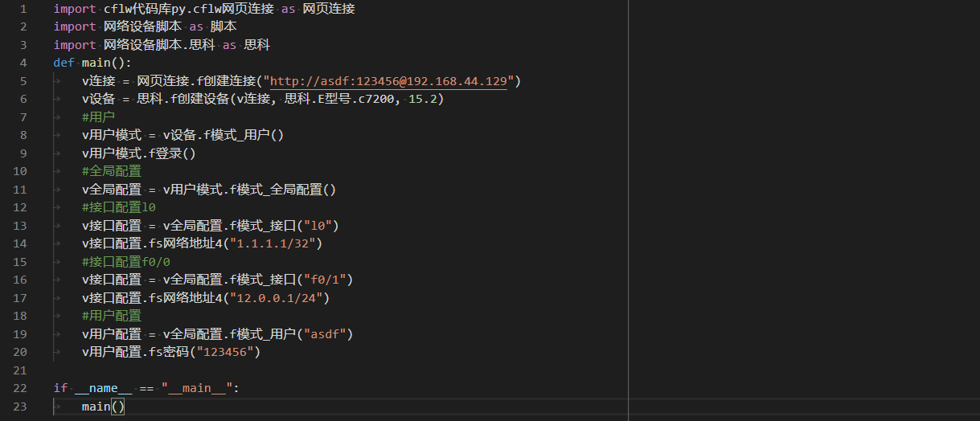Click line number 12 in the gutter
Screen dimensions: 980x421
tap(19, 207)
